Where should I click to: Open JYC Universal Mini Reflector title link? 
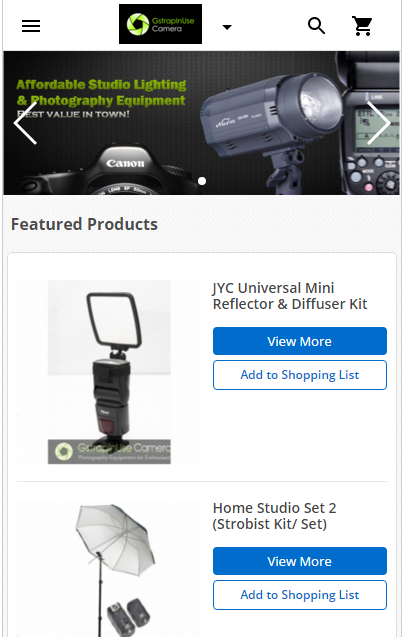click(290, 296)
